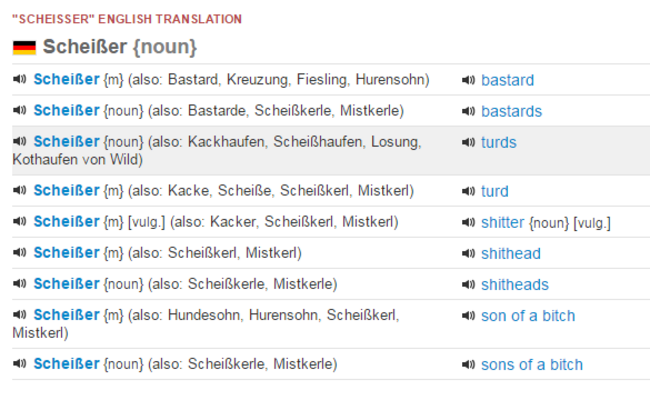Play audio for English word "bastards"
This screenshot has height=400, width=650.
coord(468,111)
